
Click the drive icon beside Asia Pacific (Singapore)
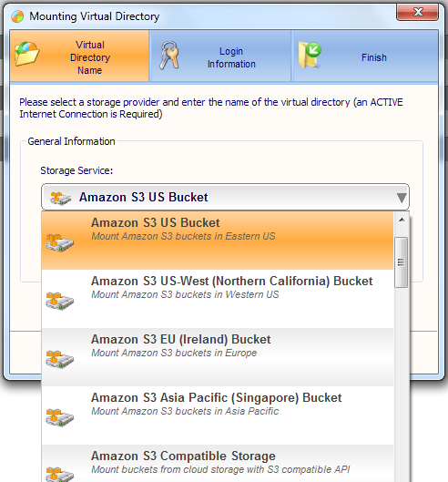pos(59,417)
